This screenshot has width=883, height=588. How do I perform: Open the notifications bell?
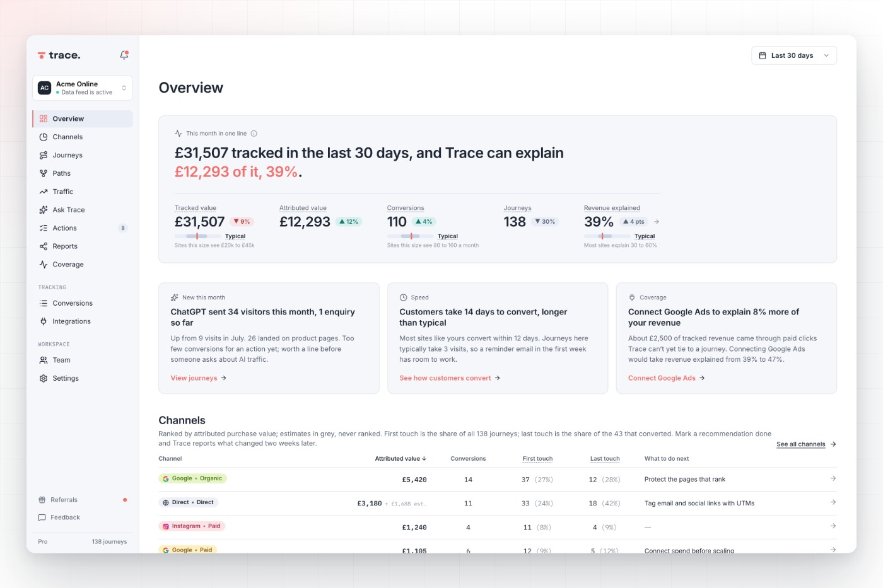124,55
